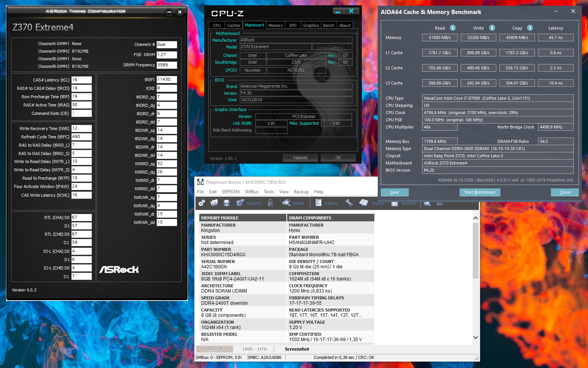
Task: Click the refresh arrows icon in Thaiphoon toolbar
Action: tap(440, 203)
